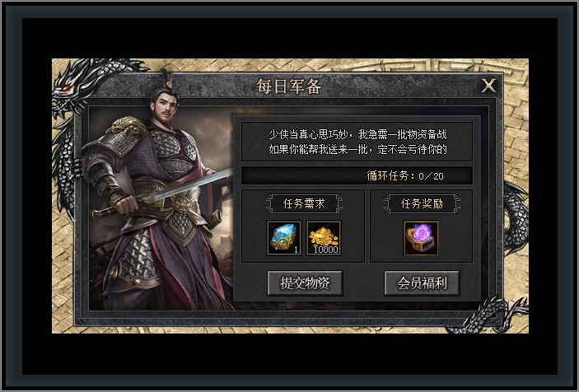Select the 任务奖励 header label

coord(422,203)
